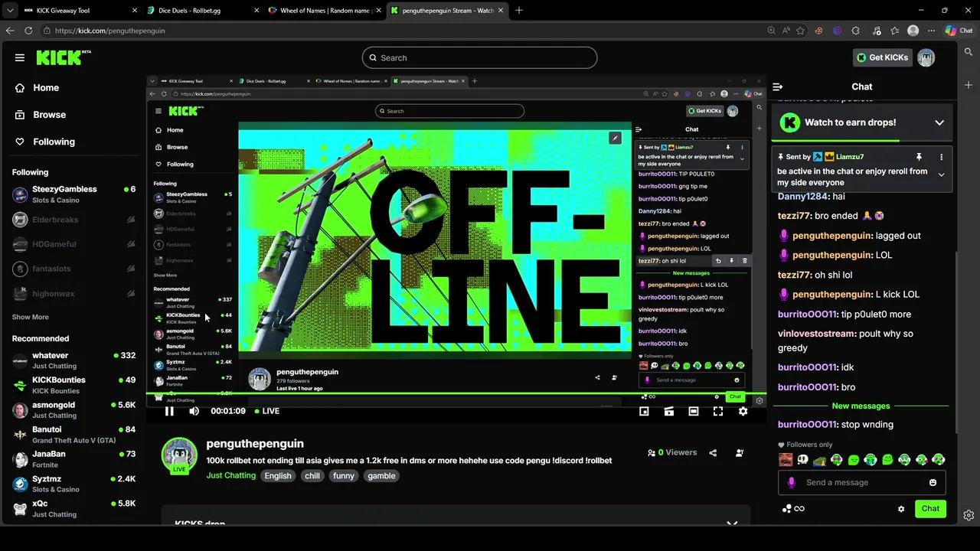Click the channel points dots icon below chat
Image resolution: width=980 pixels, height=551 pixels.
[786, 509]
